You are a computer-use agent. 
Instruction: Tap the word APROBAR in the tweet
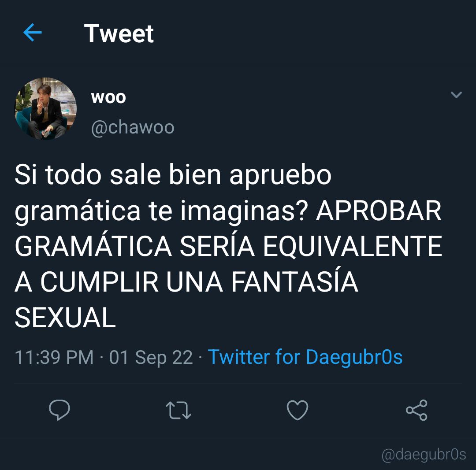point(379,211)
